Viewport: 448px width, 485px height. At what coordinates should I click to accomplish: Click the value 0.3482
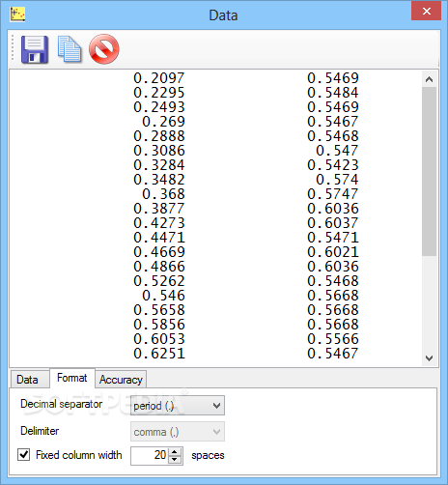click(x=159, y=180)
